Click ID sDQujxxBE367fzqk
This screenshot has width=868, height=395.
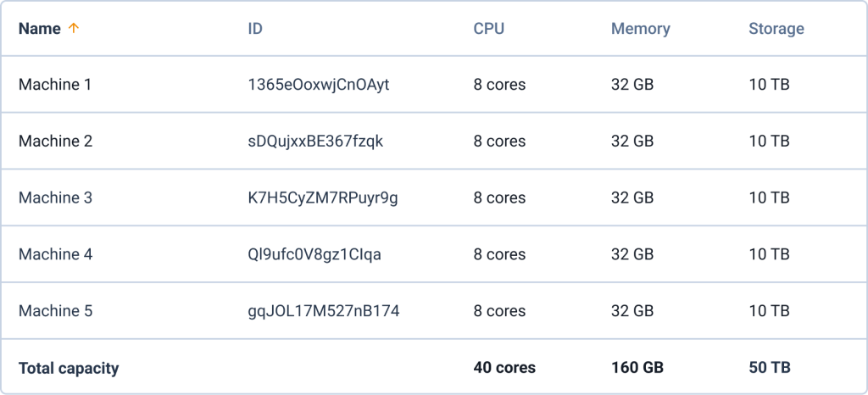tap(315, 142)
